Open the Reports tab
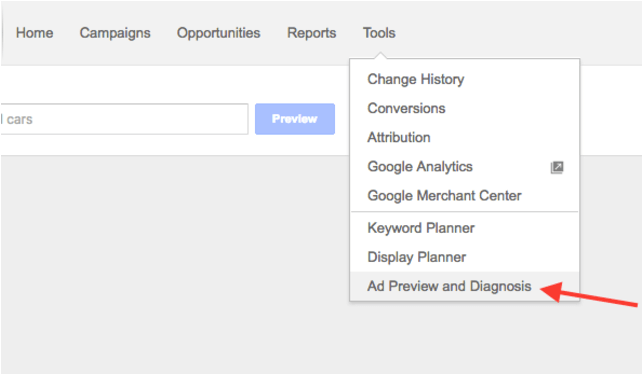643x375 pixels. [312, 33]
